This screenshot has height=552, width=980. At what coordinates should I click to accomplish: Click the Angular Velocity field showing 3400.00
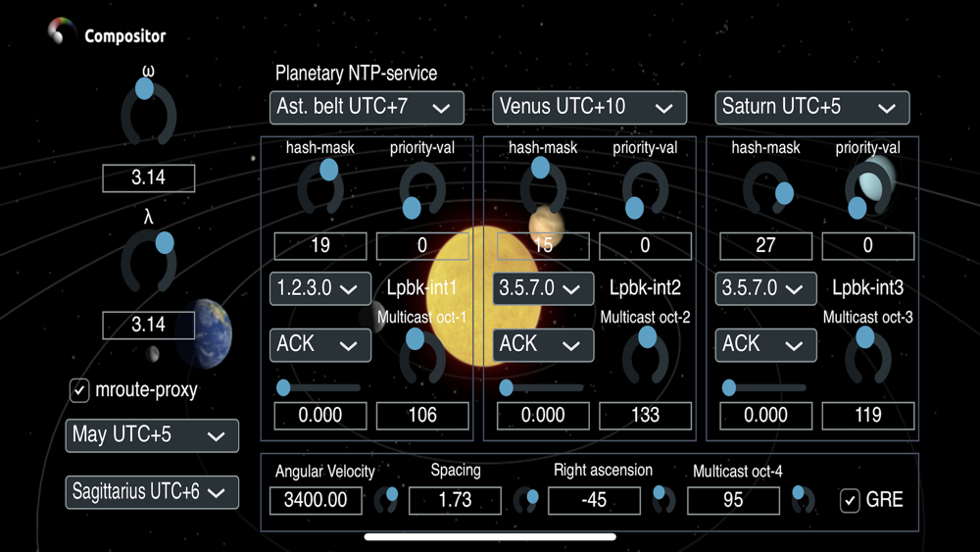pos(317,501)
